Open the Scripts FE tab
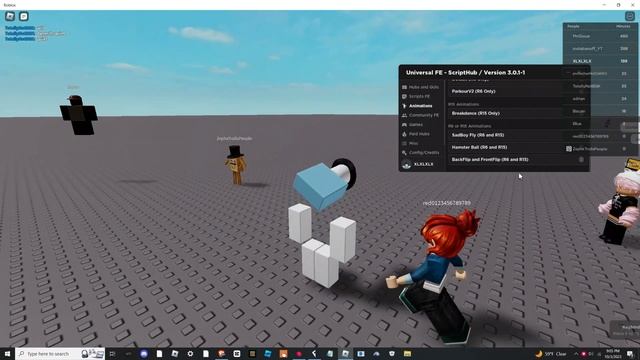The image size is (640, 360). (x=419, y=96)
